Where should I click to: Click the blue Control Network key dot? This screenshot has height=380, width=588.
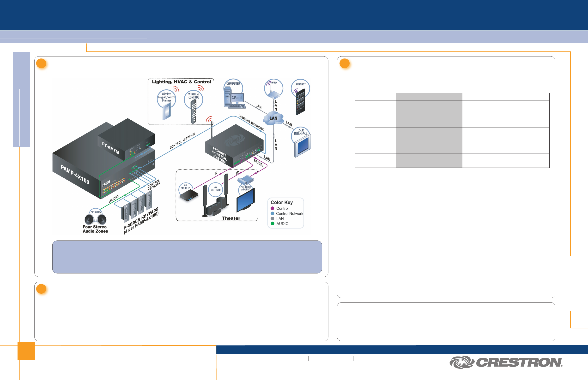coord(272,213)
